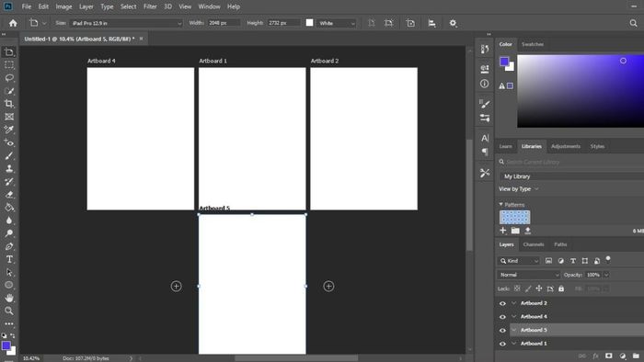The image size is (644, 362).
Task: Click the add new artboard icon
Action: (x=410, y=23)
